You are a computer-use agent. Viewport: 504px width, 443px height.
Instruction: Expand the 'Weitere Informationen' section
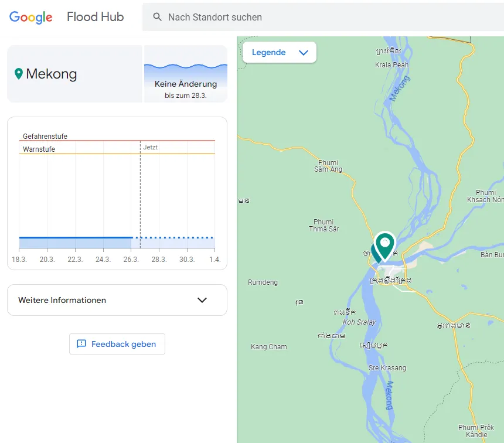(117, 300)
